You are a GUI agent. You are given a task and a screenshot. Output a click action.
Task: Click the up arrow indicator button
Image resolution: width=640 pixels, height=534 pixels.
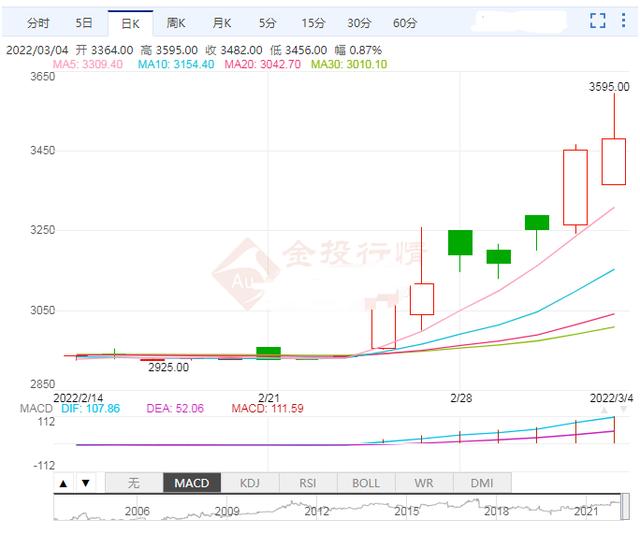coord(63,483)
